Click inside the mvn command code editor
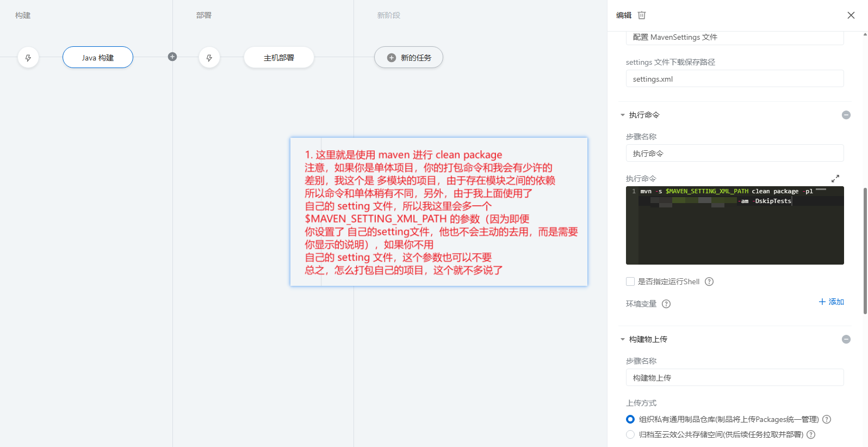Screen dimensions: 868x447 (735, 225)
